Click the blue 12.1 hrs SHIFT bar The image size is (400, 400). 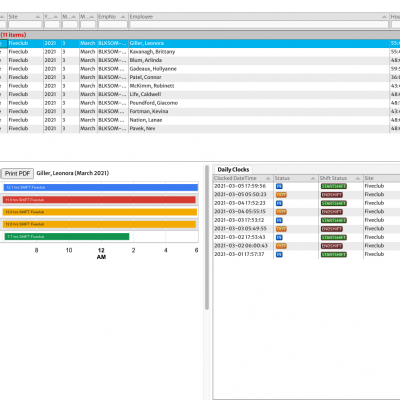(101, 188)
